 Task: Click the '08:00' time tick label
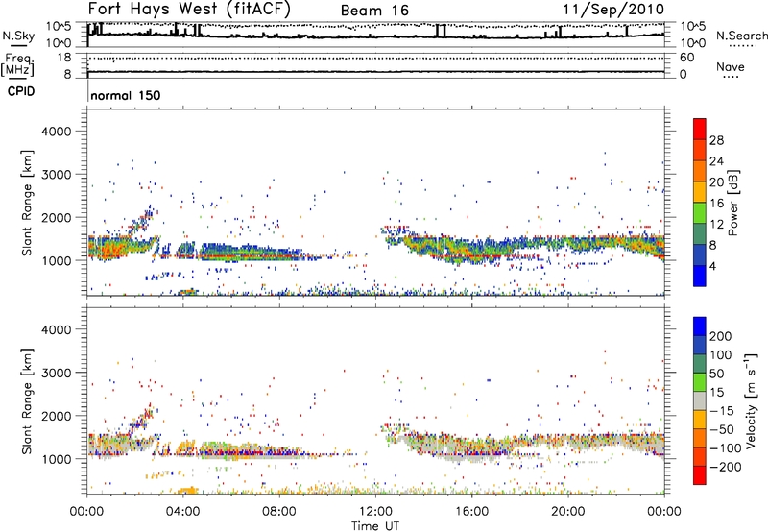279,512
